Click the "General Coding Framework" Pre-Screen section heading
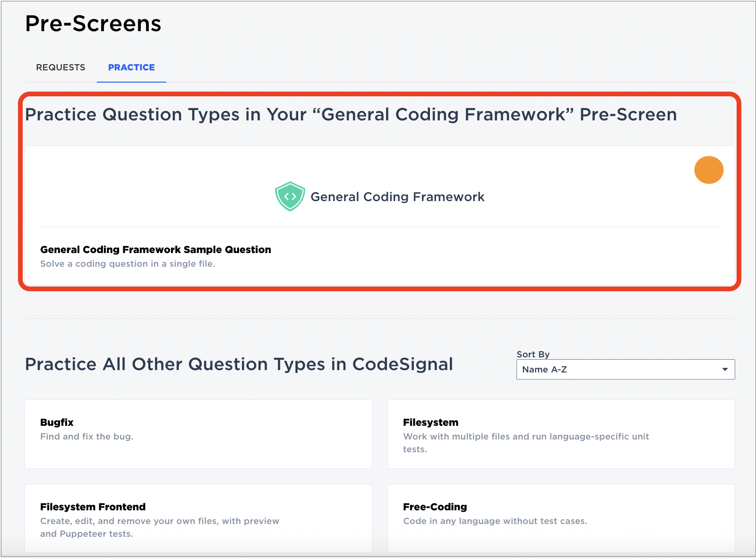The height and width of the screenshot is (558, 756). coord(351,115)
